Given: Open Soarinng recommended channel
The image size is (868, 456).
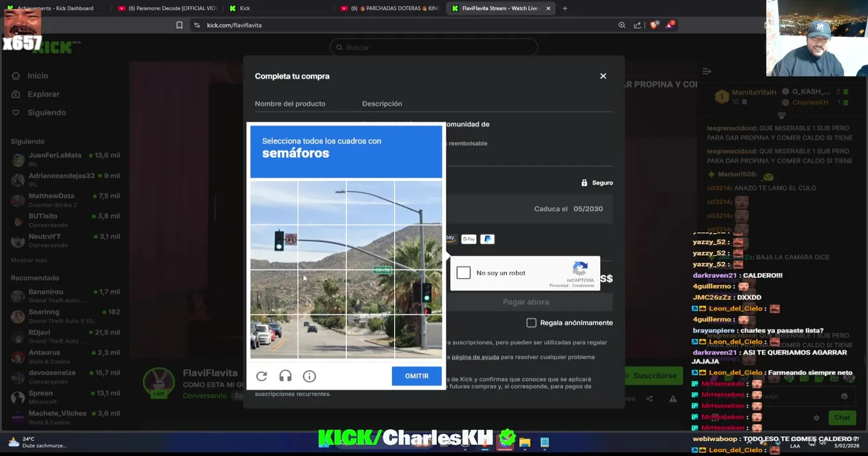Looking at the screenshot, I should [65, 315].
